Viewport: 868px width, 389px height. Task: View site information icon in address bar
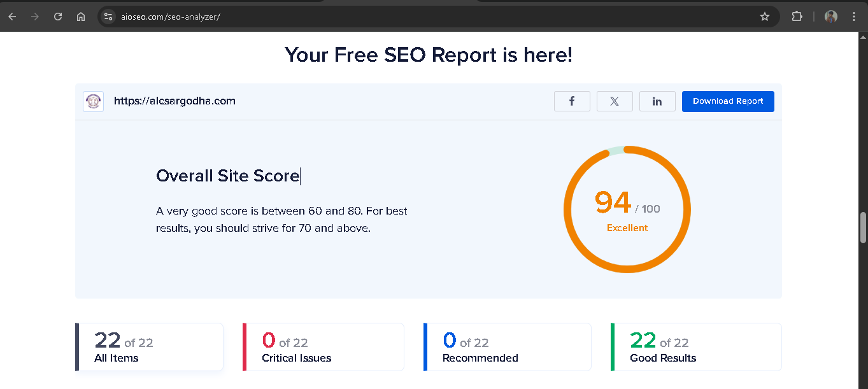click(x=108, y=17)
